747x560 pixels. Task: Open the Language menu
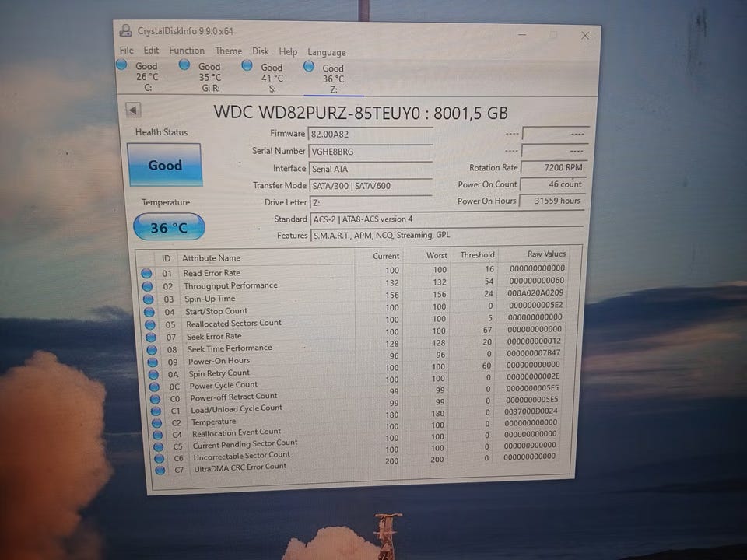[x=326, y=52]
